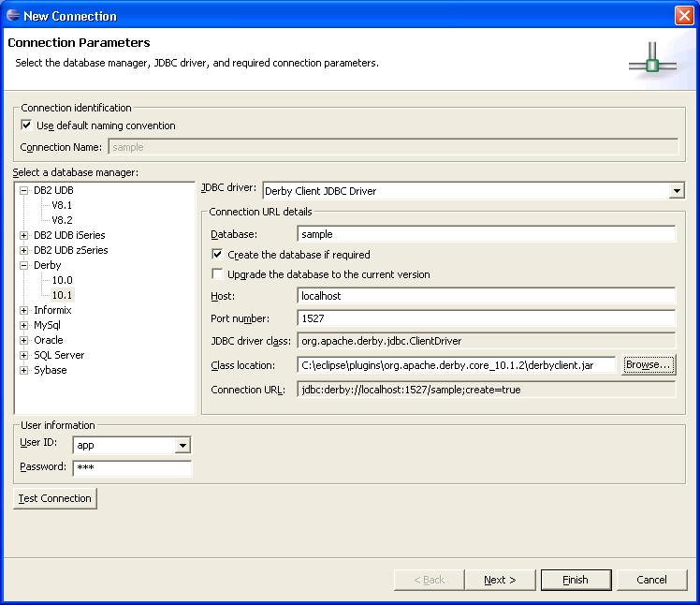Click the connection wizard banner icon

[652, 60]
